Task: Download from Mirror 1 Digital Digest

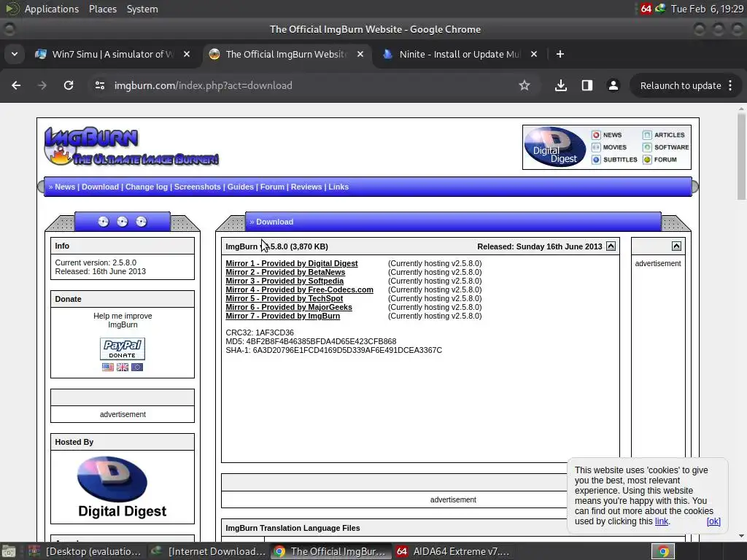Action: [292, 263]
